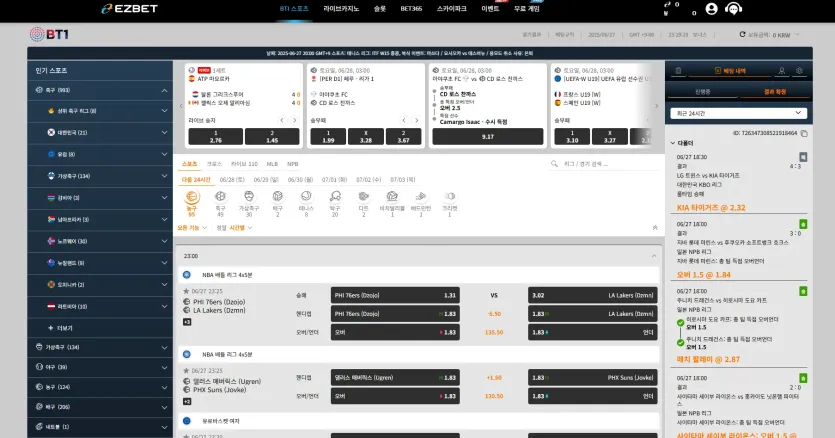Bet on PHI 76ers moneyline 1.31

[x=395, y=295]
